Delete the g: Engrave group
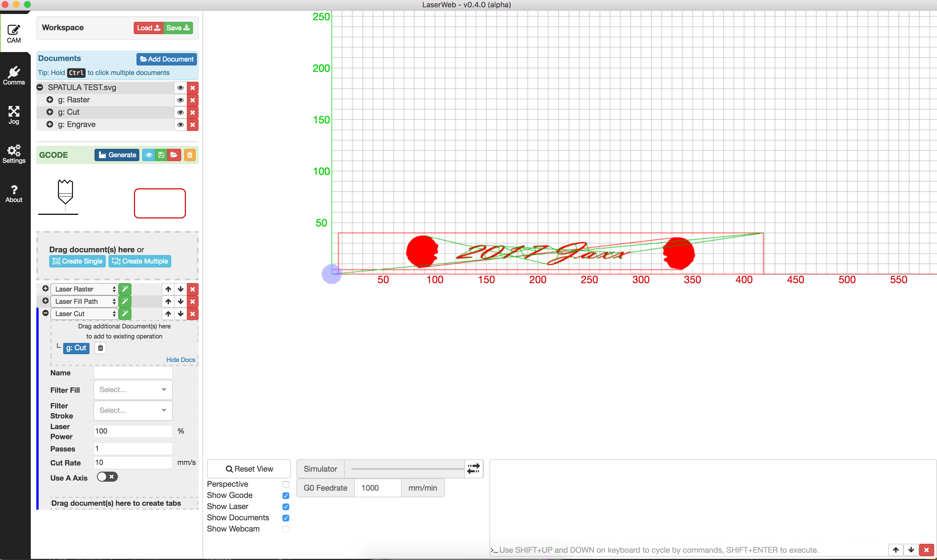The width and height of the screenshot is (937, 560). point(193,125)
